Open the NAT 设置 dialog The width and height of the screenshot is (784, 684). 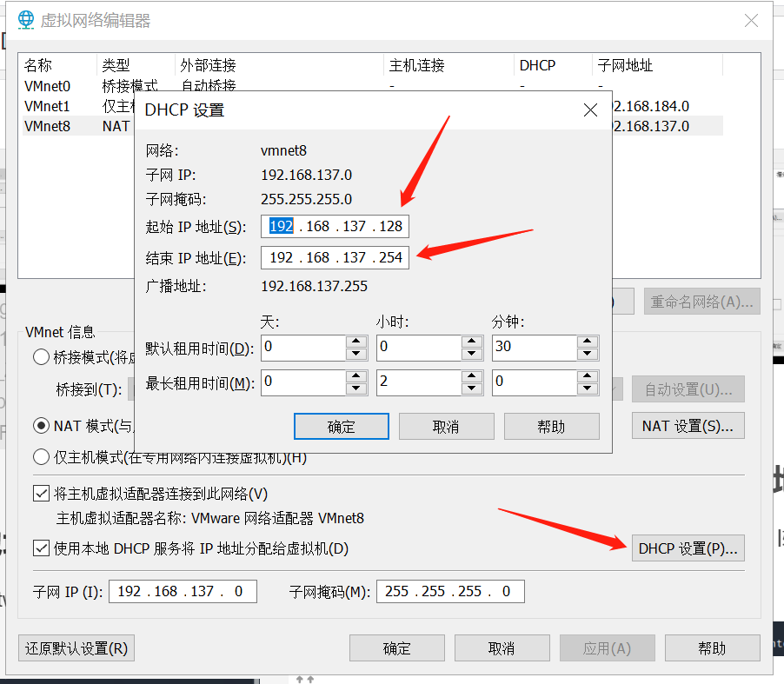tap(688, 425)
